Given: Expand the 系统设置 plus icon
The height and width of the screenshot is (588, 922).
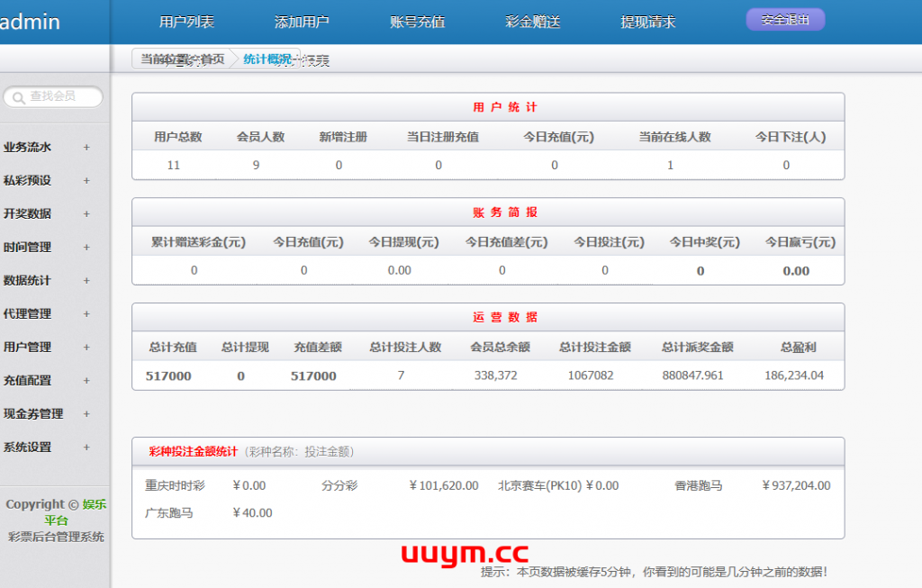Looking at the screenshot, I should [x=86, y=448].
